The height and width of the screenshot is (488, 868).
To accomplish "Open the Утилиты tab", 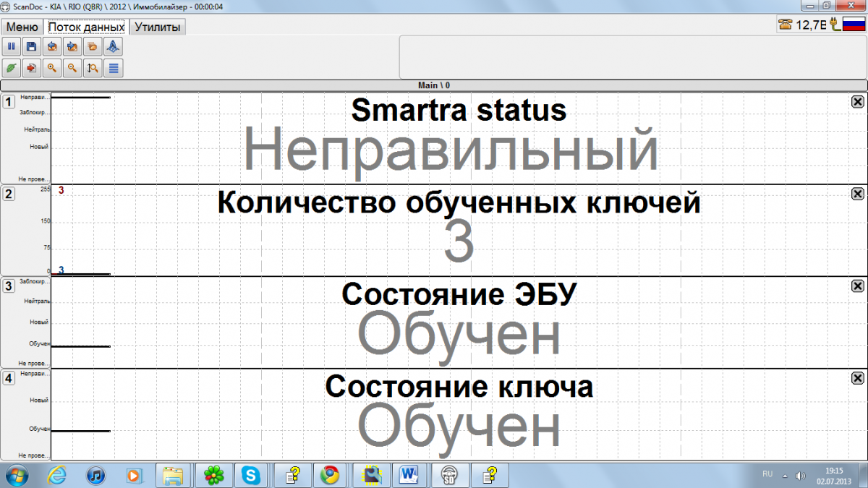I will [158, 27].
